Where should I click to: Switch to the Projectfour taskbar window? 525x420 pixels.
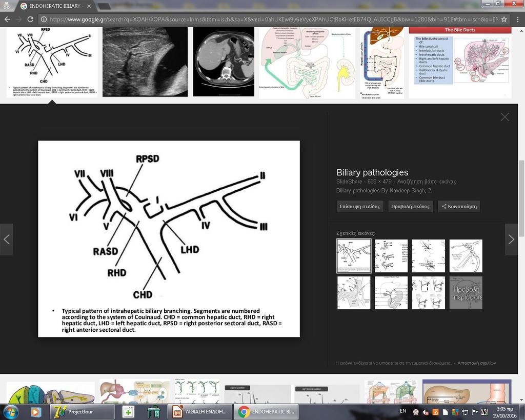82,412
